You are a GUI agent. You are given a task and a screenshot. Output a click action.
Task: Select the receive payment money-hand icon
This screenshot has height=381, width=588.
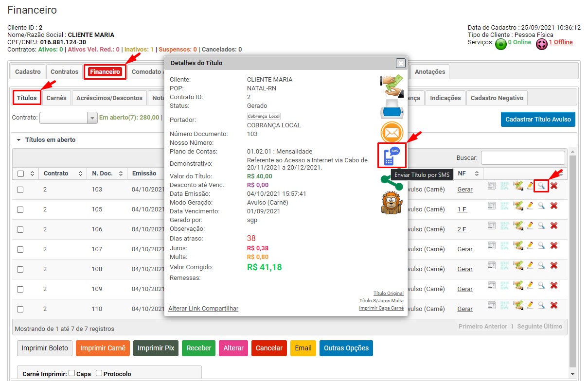[x=392, y=86]
